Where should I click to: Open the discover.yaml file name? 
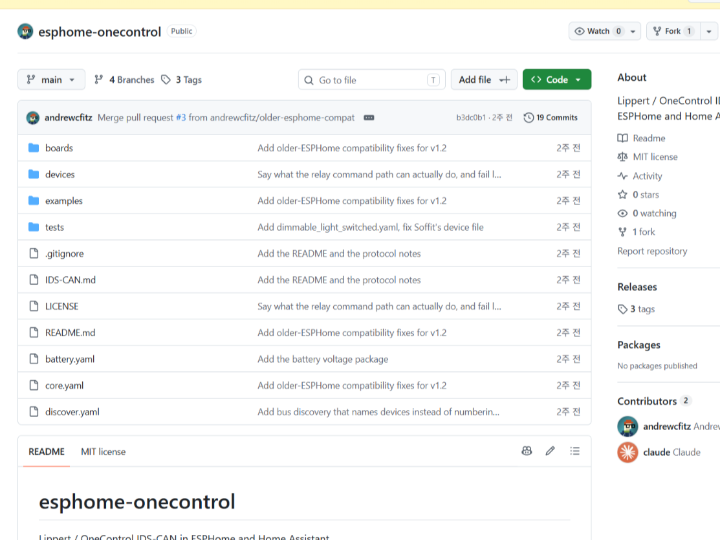click(x=72, y=412)
